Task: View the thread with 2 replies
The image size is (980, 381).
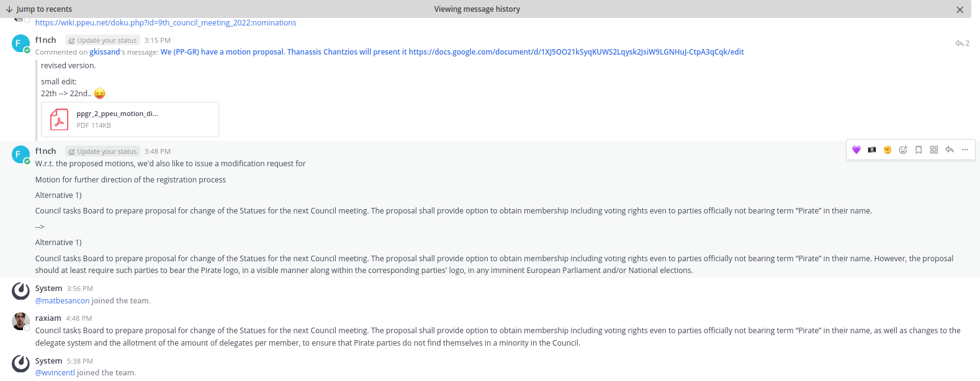Action: tap(962, 43)
